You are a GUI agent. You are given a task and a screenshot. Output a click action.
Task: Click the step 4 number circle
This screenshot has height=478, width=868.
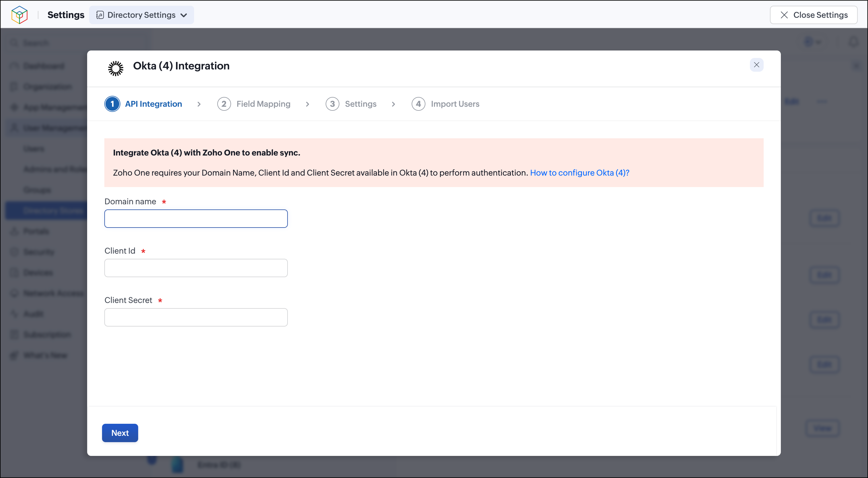[x=418, y=104]
